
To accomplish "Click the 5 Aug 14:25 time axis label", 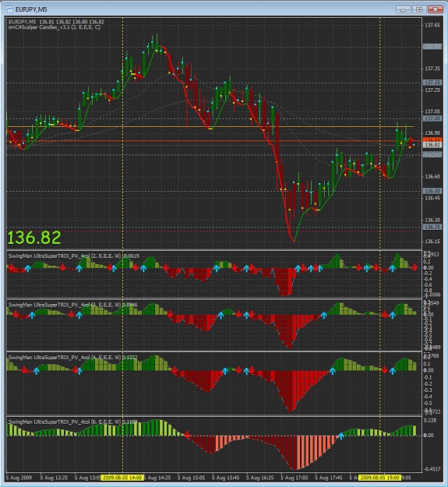I will pyautogui.click(x=157, y=478).
